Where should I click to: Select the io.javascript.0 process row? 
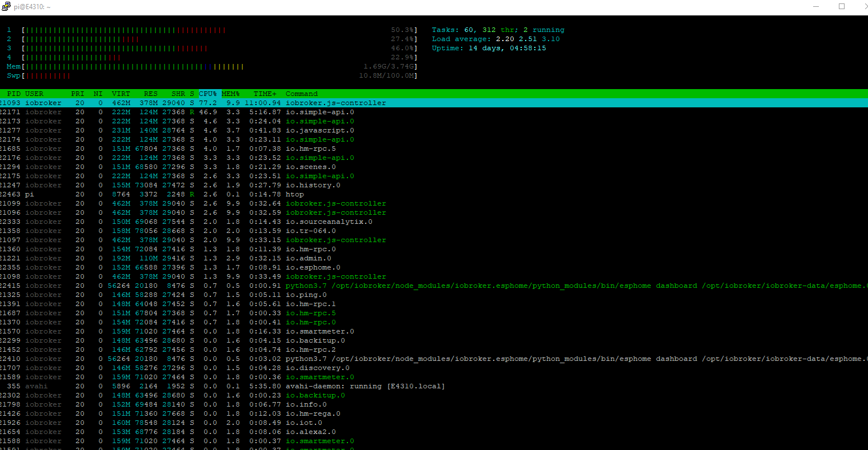434,130
